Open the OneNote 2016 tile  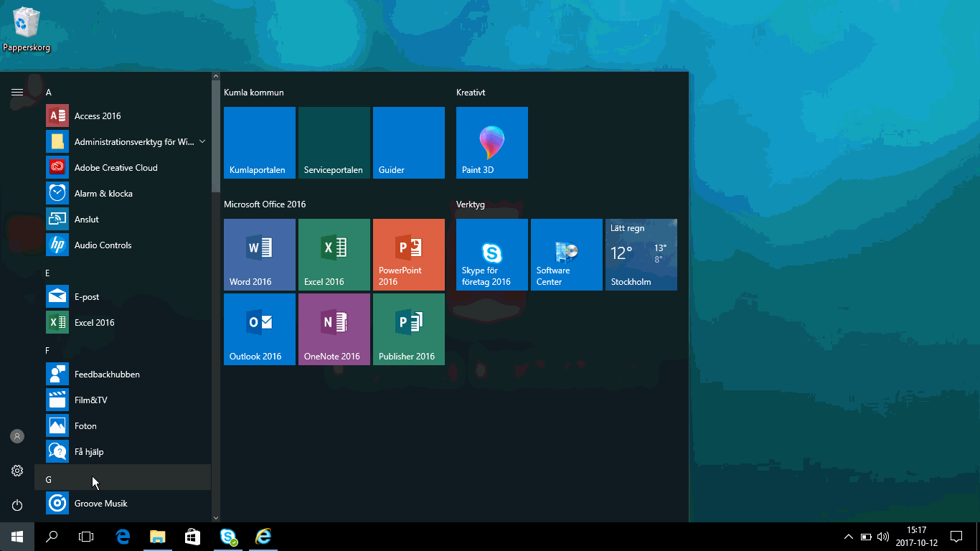click(x=334, y=329)
